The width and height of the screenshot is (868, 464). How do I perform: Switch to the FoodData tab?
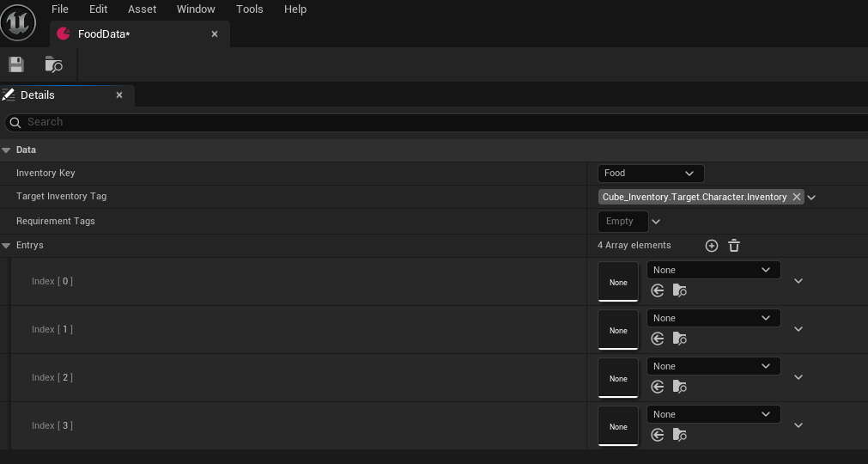click(139, 34)
